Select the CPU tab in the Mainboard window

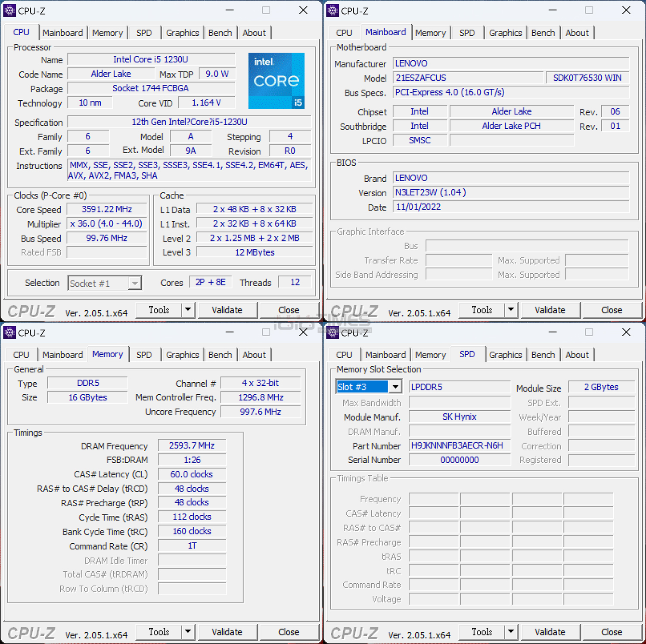[344, 33]
